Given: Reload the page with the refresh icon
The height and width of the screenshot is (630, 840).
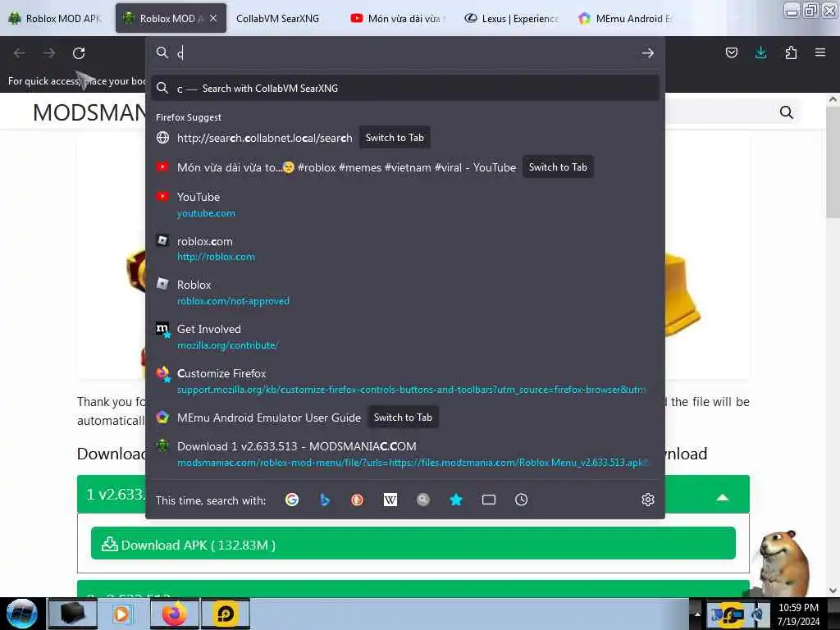Looking at the screenshot, I should pyautogui.click(x=79, y=53).
